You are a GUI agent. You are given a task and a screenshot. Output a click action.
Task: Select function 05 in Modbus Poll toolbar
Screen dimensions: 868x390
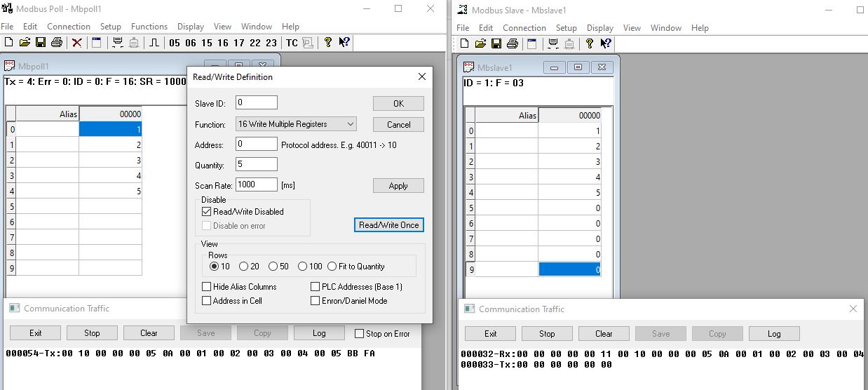click(x=175, y=43)
